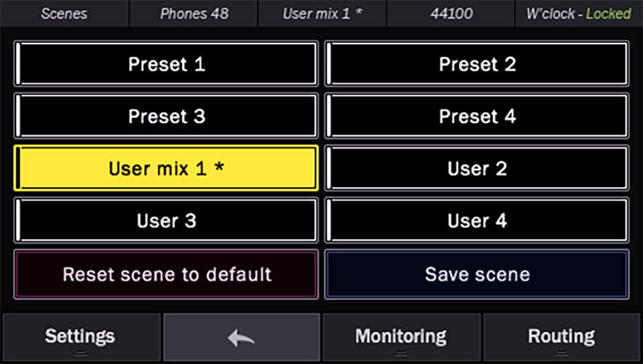Switch to the User 2 scene
Viewport: 643px width, 364px height.
coord(477,169)
